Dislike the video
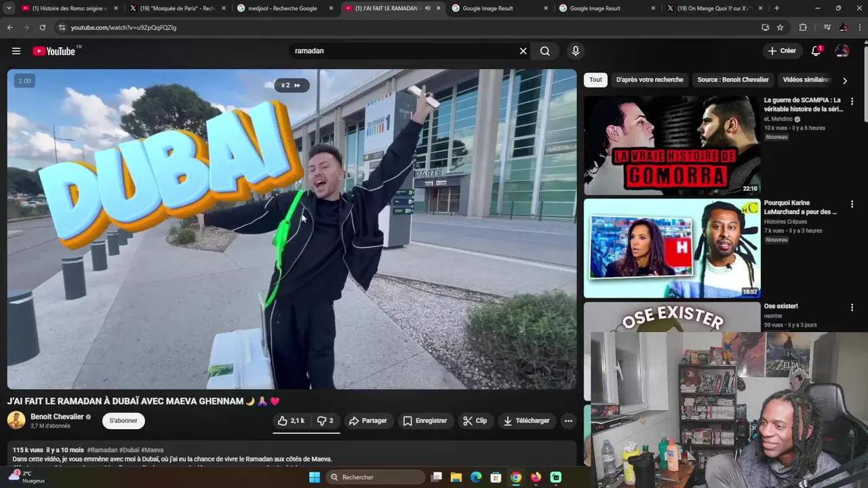The width and height of the screenshot is (868, 488). click(x=325, y=421)
